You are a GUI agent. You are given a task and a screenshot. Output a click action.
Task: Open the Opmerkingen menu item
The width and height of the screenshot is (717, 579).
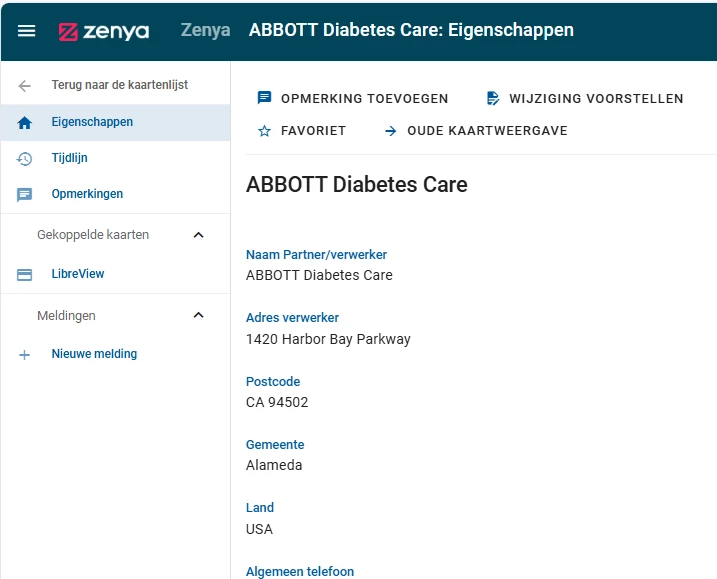coord(87,194)
